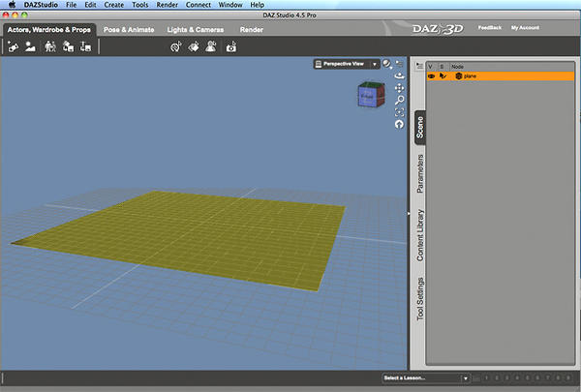Screen dimensions: 581x392
Task: Click lesson step 9 button
Action: pos(568,378)
